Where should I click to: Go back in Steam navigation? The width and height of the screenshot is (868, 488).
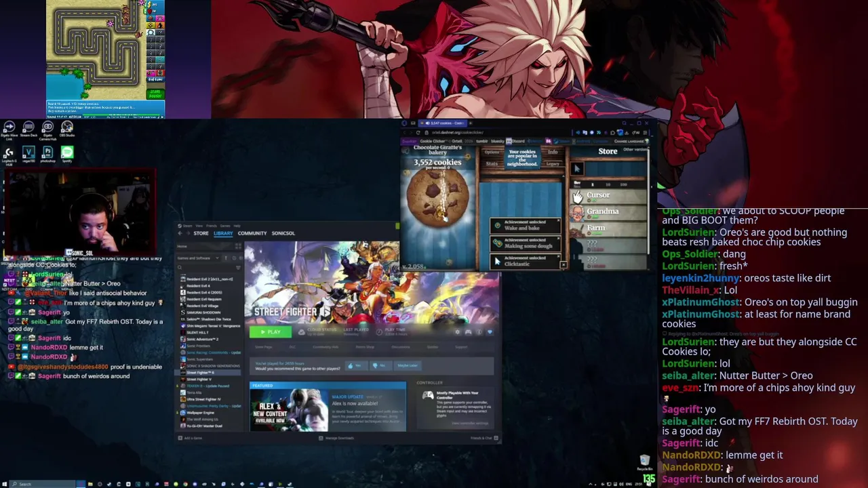[x=180, y=233]
